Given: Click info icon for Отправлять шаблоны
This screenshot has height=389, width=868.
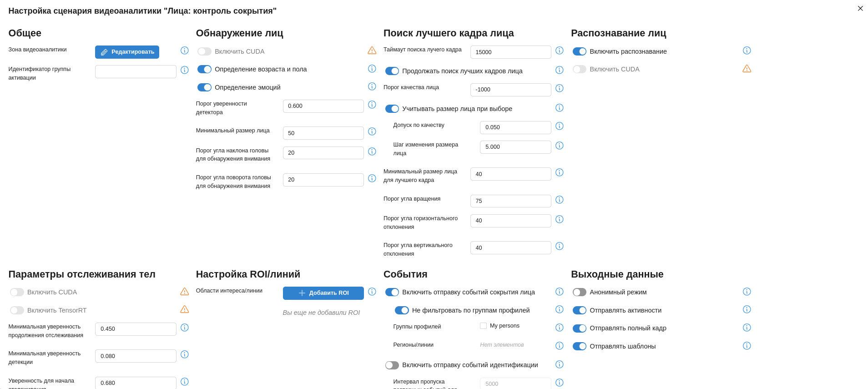Looking at the screenshot, I should (x=747, y=346).
